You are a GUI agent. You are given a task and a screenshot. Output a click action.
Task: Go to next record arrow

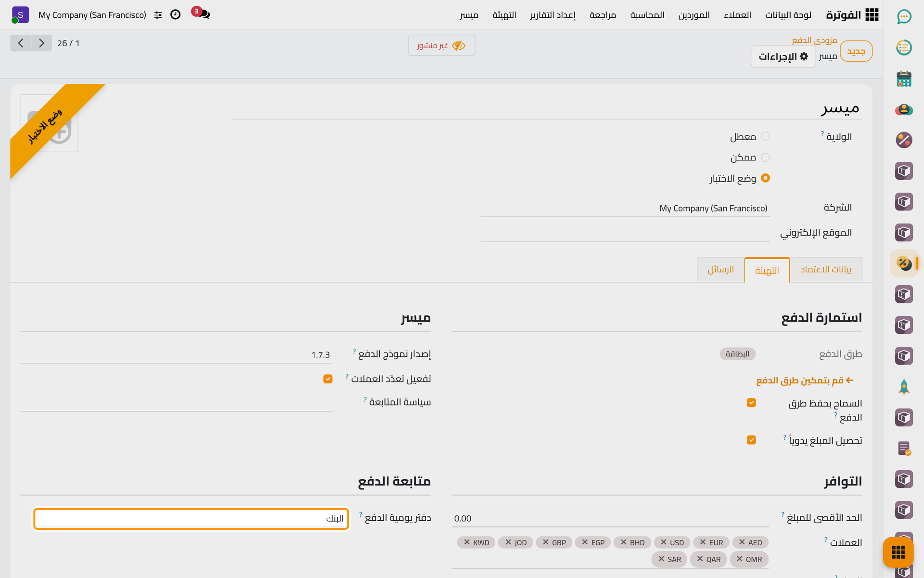[x=41, y=43]
